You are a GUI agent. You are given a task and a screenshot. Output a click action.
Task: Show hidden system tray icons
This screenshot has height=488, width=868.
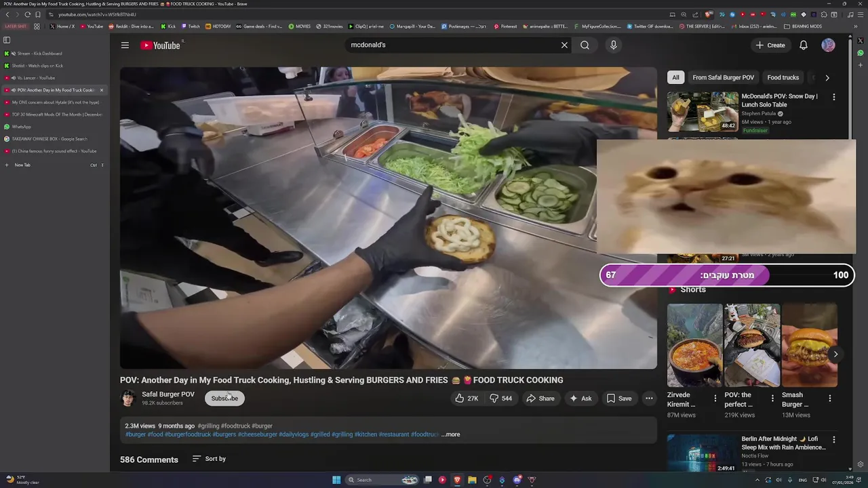[757, 480]
